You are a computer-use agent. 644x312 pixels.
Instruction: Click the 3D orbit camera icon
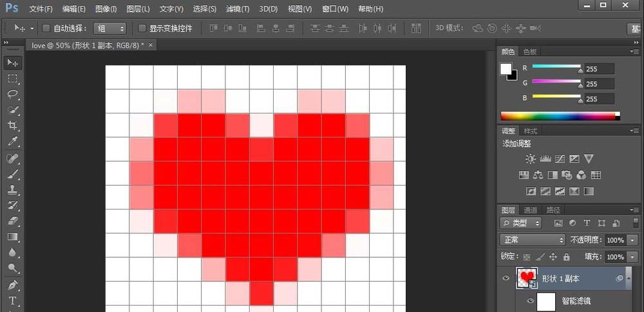(x=477, y=28)
